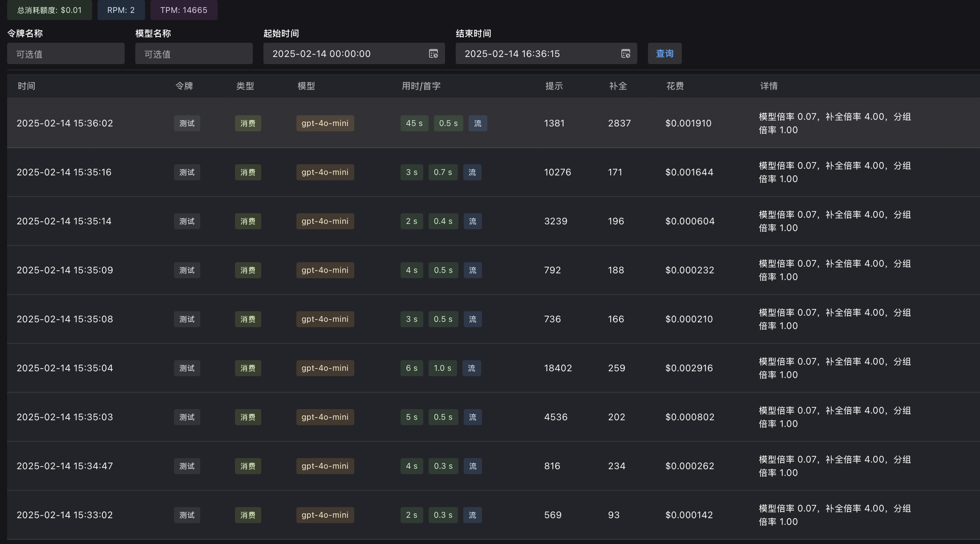This screenshot has height=544, width=980.
Task: Select prompt count 4536
Action: (556, 417)
